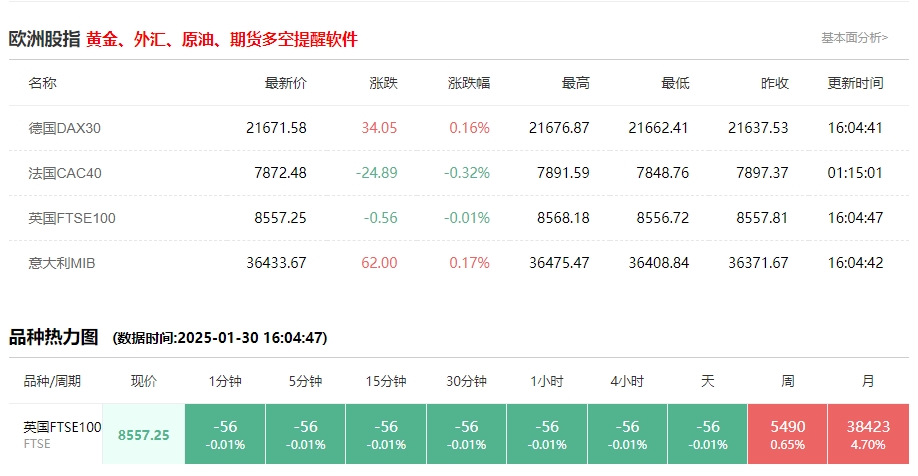Click heatmap current price cell 8557.25
The width and height of the screenshot is (918, 476).
pos(143,434)
